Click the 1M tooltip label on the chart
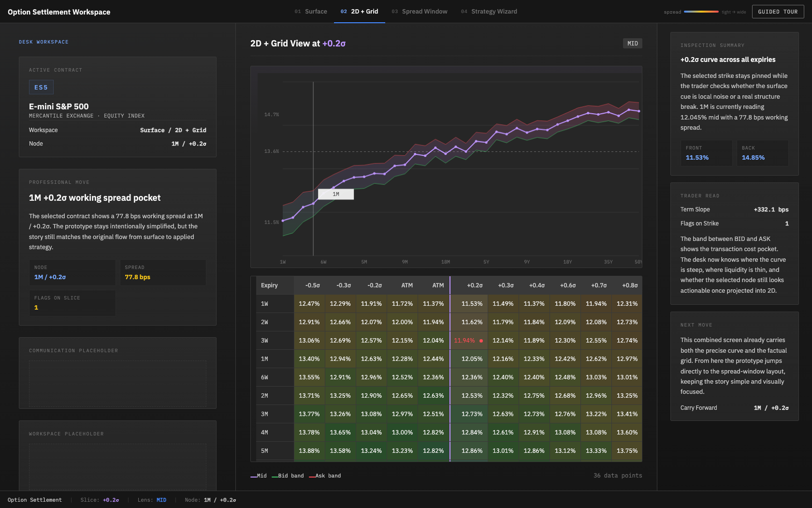 336,194
